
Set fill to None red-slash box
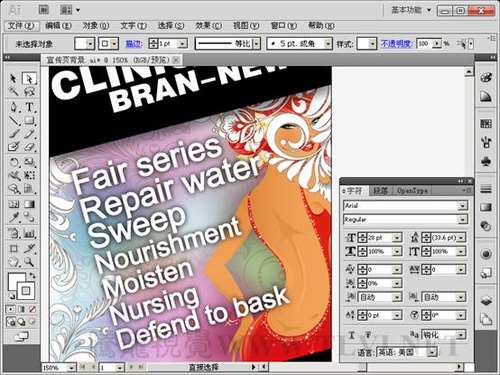(32, 309)
